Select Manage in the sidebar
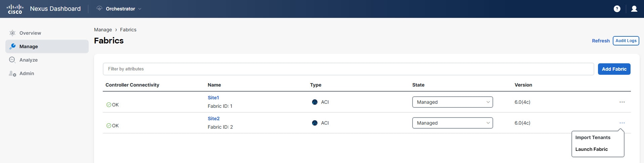 click(47, 46)
